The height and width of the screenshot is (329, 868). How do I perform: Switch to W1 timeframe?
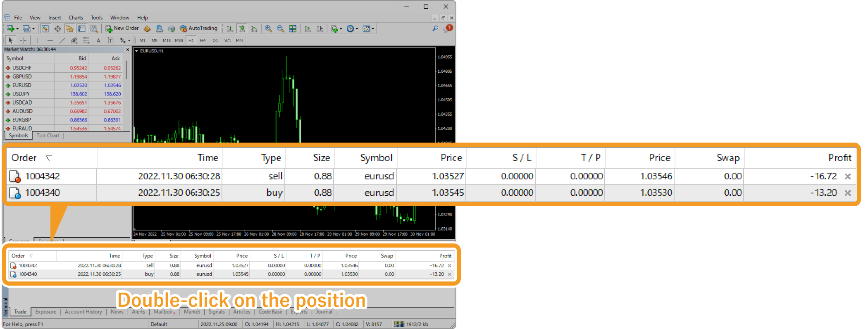click(228, 41)
